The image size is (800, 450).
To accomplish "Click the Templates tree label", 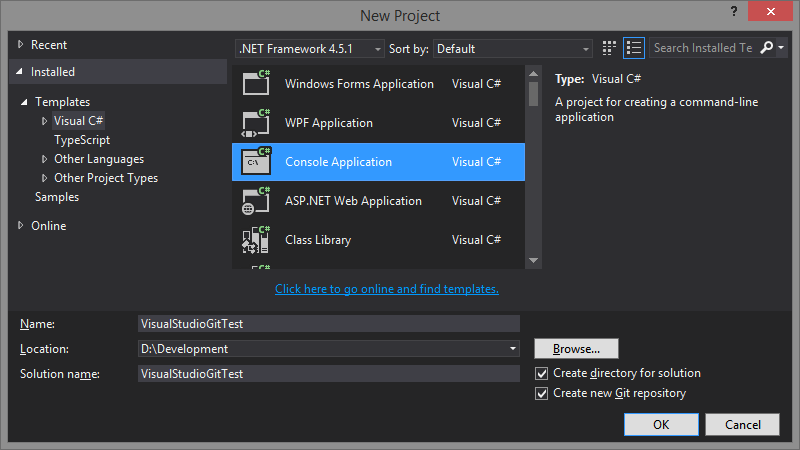I will [x=62, y=102].
